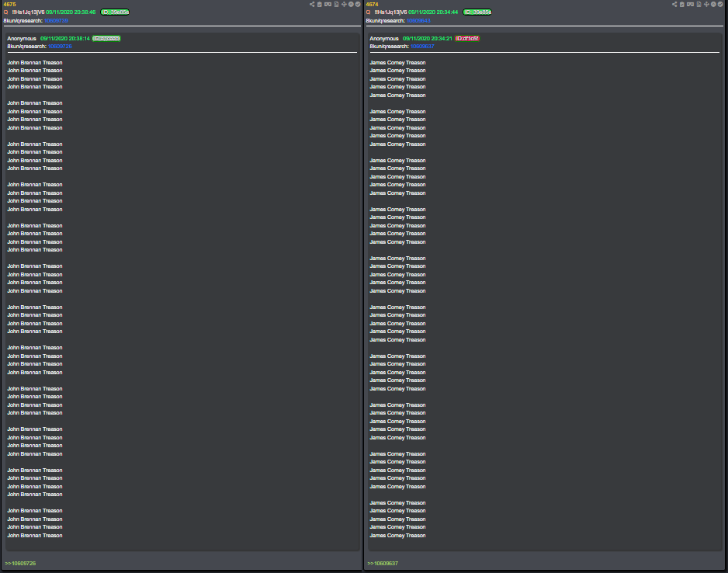Click the checkmark circle icon on post 4674
Viewport: 728px width, 573px height.
tap(720, 4)
